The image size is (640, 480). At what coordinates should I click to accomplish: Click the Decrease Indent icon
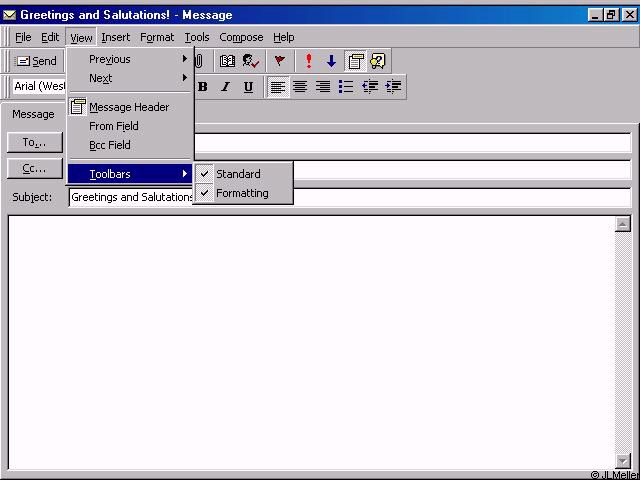point(370,87)
